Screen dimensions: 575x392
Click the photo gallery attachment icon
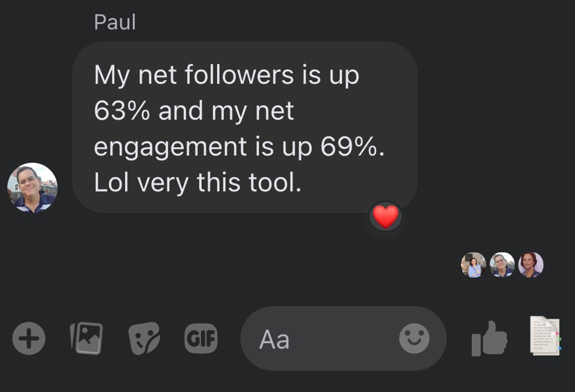pyautogui.click(x=87, y=338)
